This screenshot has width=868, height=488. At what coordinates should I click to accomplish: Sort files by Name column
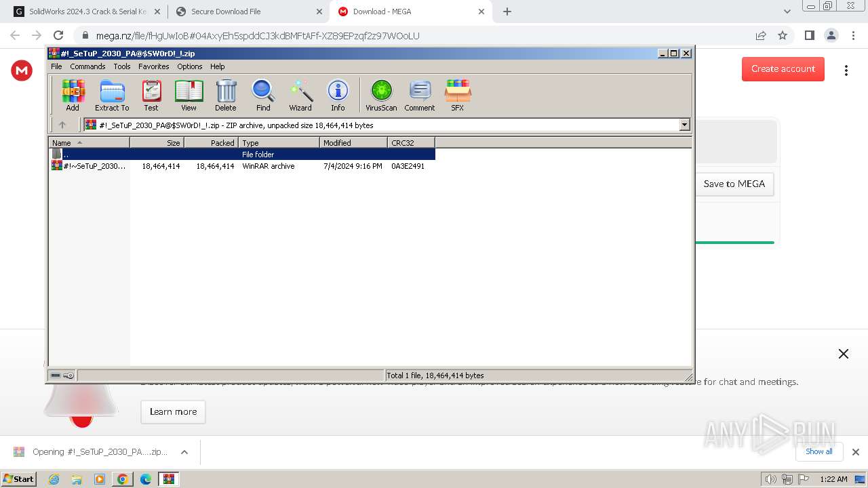89,142
